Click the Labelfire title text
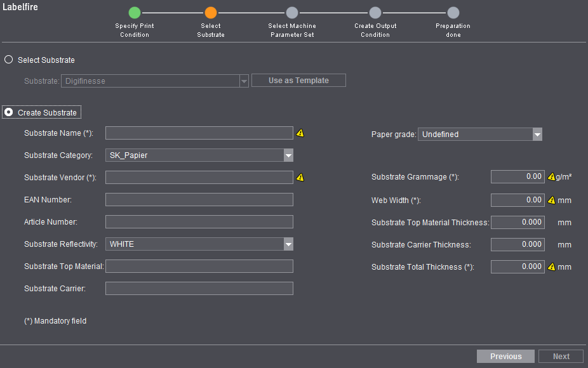The image size is (588, 368). [x=20, y=7]
